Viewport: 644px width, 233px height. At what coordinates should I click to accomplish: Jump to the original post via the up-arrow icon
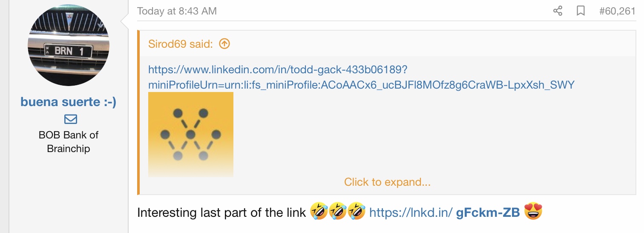tap(224, 43)
